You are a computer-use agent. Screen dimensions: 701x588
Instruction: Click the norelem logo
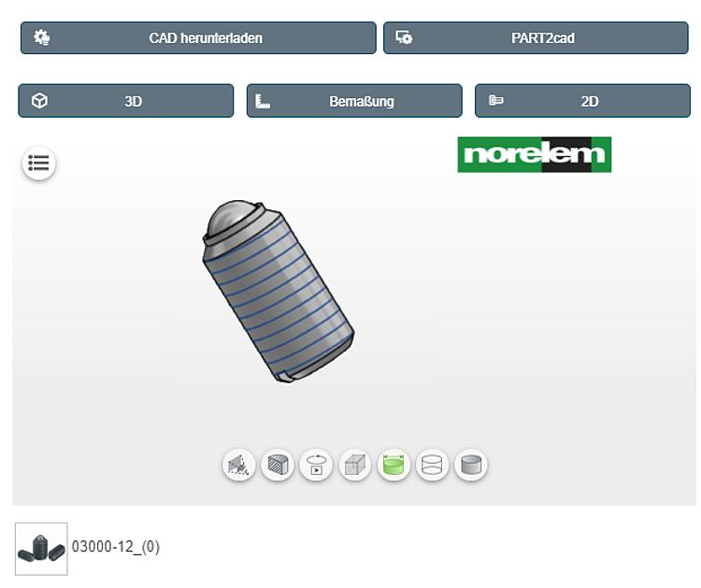(x=534, y=155)
